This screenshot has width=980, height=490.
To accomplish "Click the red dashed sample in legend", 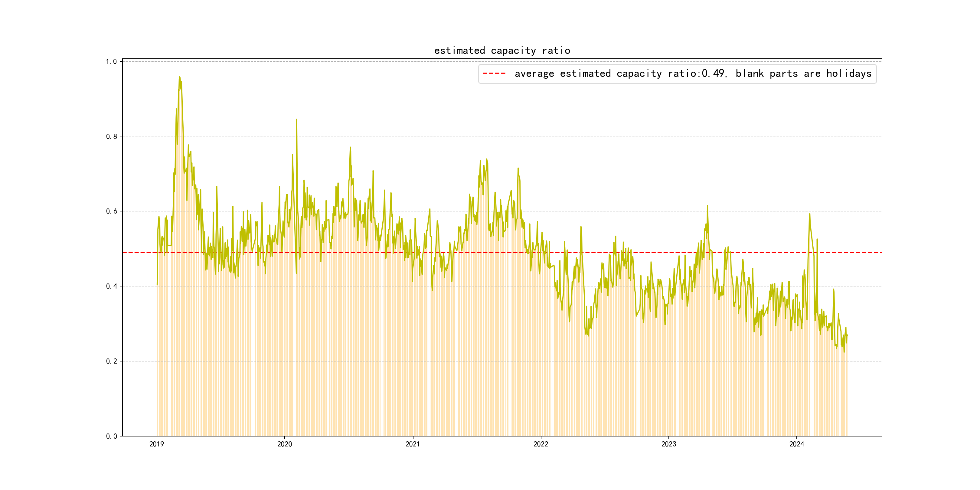I will click(494, 73).
